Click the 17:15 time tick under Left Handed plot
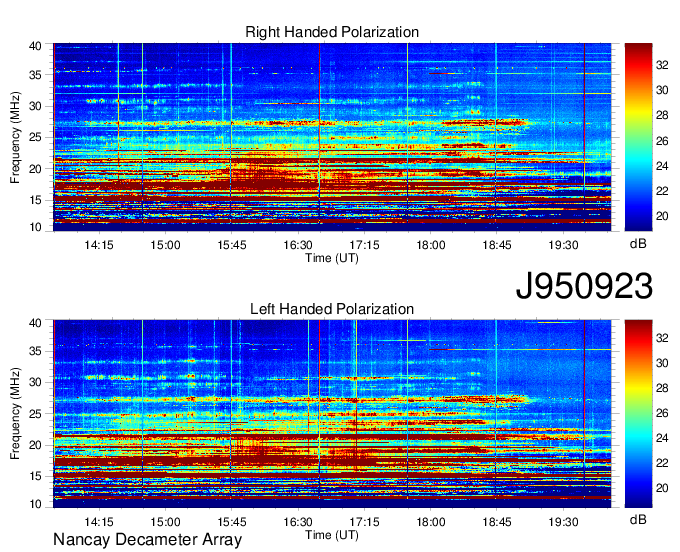Screen dimensions: 680x552 364,522
